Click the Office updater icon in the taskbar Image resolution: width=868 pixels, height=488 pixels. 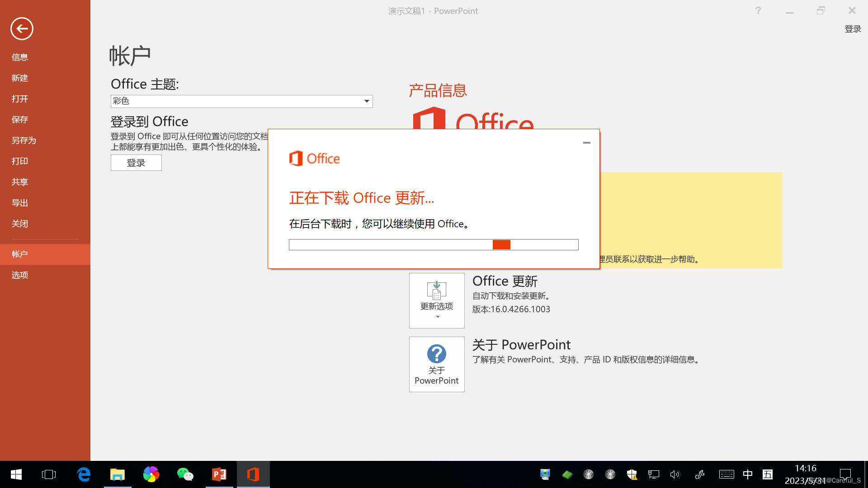click(x=253, y=474)
